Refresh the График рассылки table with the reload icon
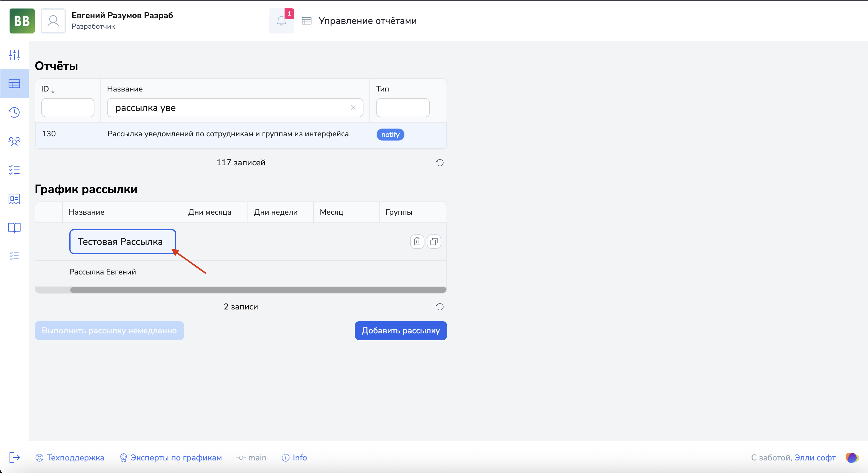Image resolution: width=868 pixels, height=473 pixels. tap(439, 306)
